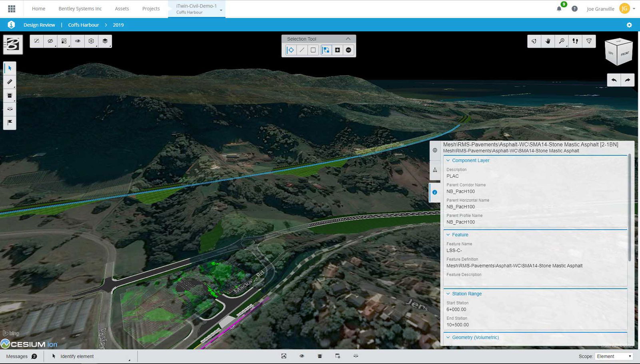Open the Projects tab
The height and width of the screenshot is (364, 640).
pyautogui.click(x=151, y=9)
